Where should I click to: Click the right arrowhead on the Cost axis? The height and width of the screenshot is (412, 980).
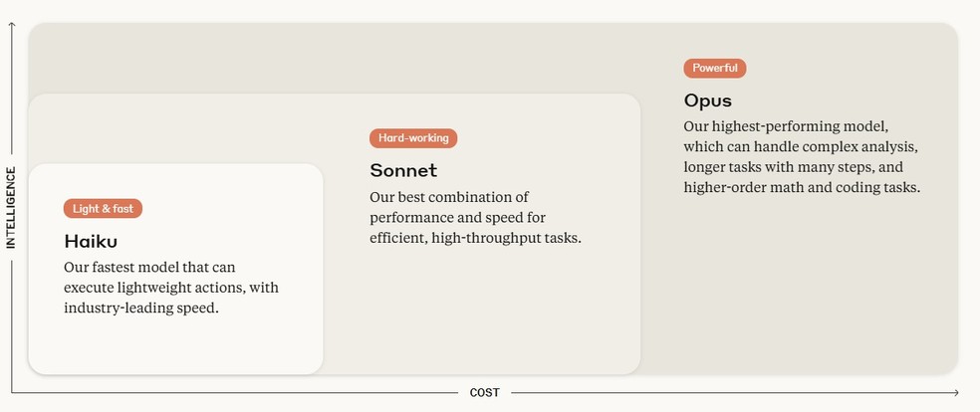pos(955,392)
